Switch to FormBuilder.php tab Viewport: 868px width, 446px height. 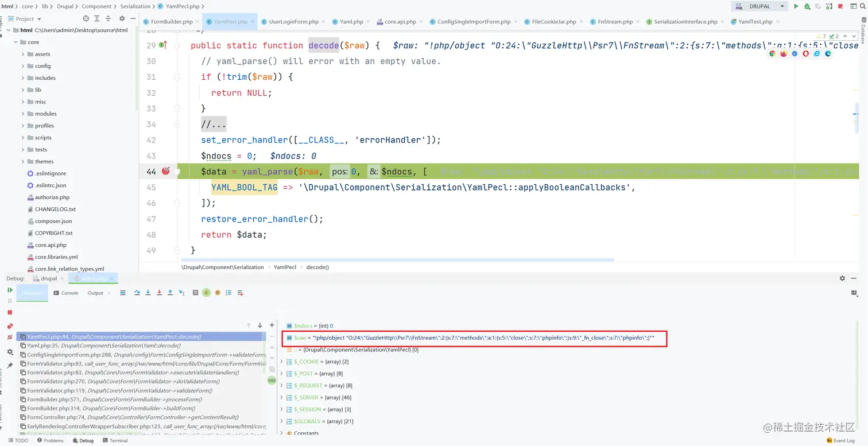[x=171, y=22]
